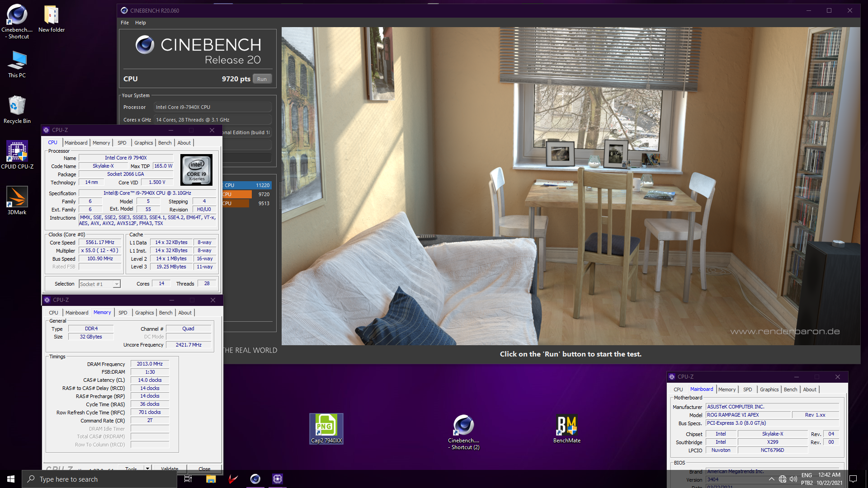Viewport: 868px width, 488px height.
Task: Switch to CPU tab in CPU-Z Mainboard window
Action: point(678,389)
